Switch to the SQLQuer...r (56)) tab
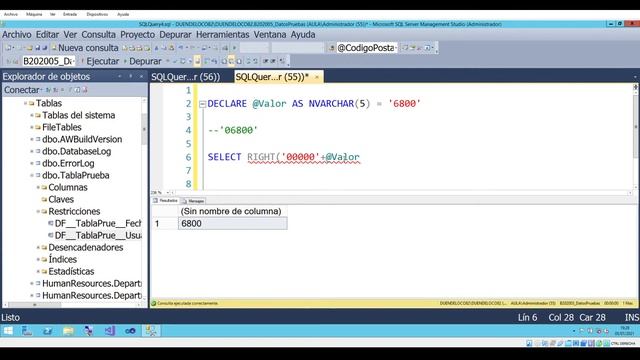The image size is (640, 360). coord(186,77)
